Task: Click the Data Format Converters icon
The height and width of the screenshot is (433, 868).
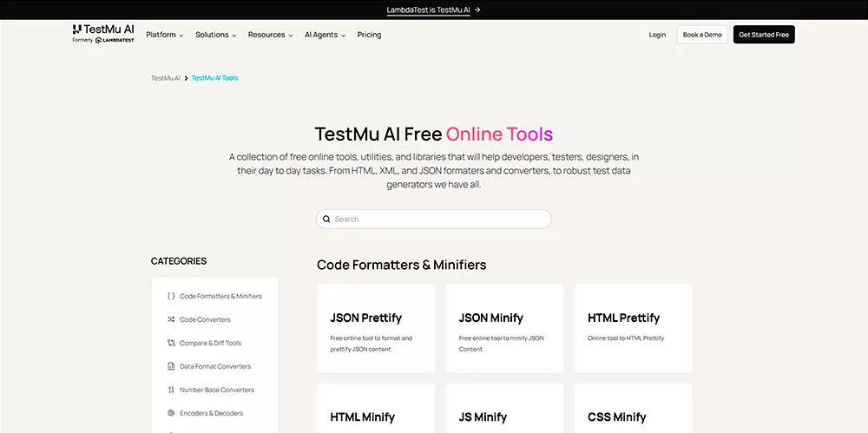Action: tap(171, 366)
